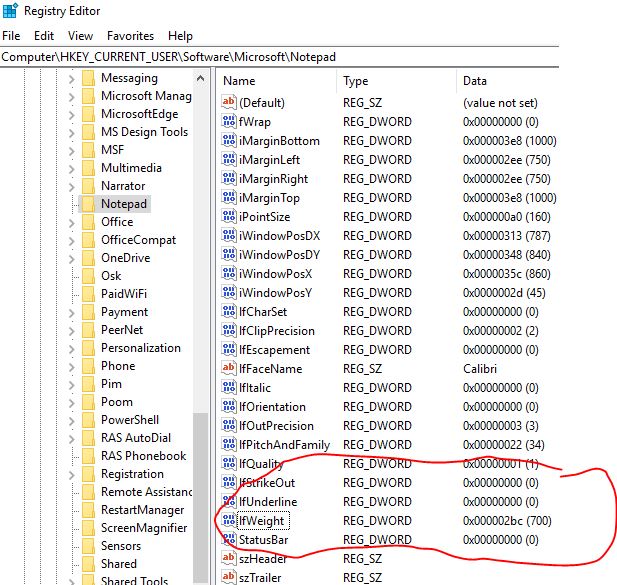Image resolution: width=617 pixels, height=585 pixels.
Task: Expand the Registration key
Action: coord(71,474)
